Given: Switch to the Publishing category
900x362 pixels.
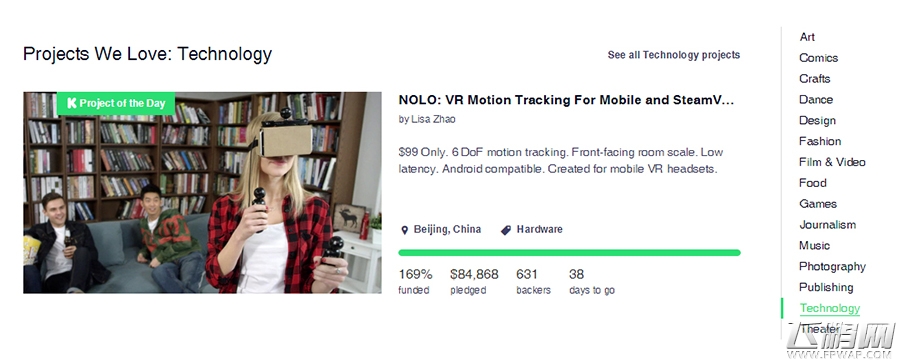Looking at the screenshot, I should (x=826, y=287).
